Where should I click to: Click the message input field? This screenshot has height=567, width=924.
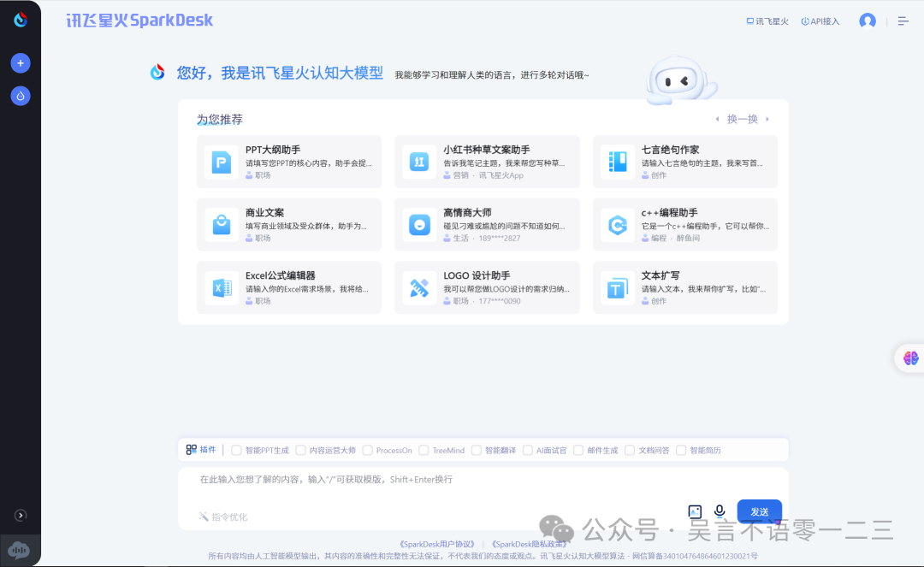(x=479, y=479)
